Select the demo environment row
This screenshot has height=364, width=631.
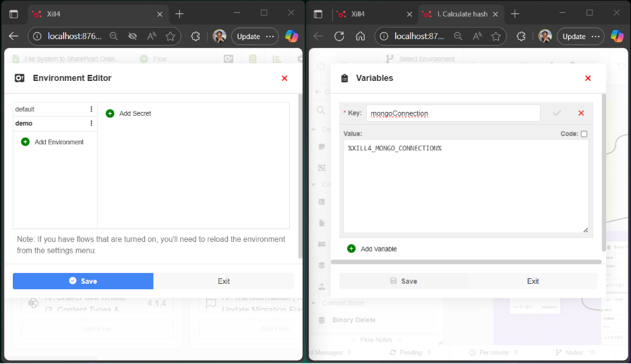point(55,123)
